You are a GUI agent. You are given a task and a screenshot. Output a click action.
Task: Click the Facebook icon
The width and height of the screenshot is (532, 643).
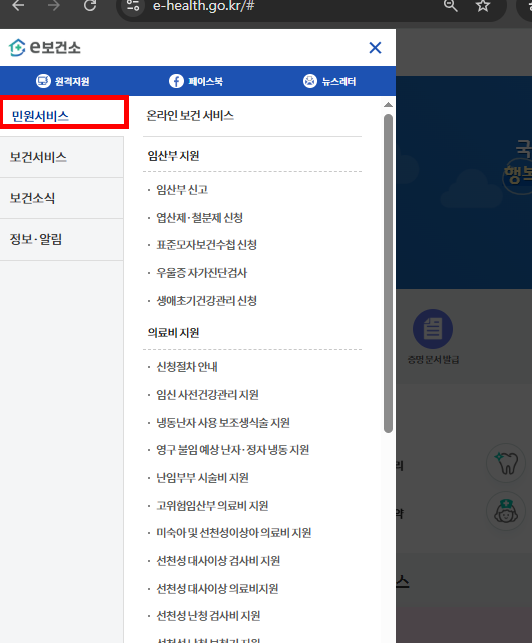point(176,81)
